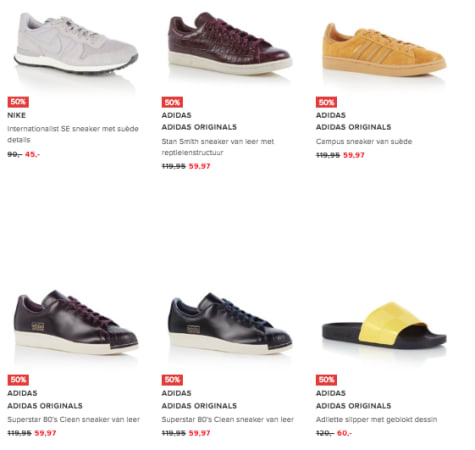This screenshot has height=450, width=475.
Task: Open the Campus sneaker van suède link
Action: (364, 142)
